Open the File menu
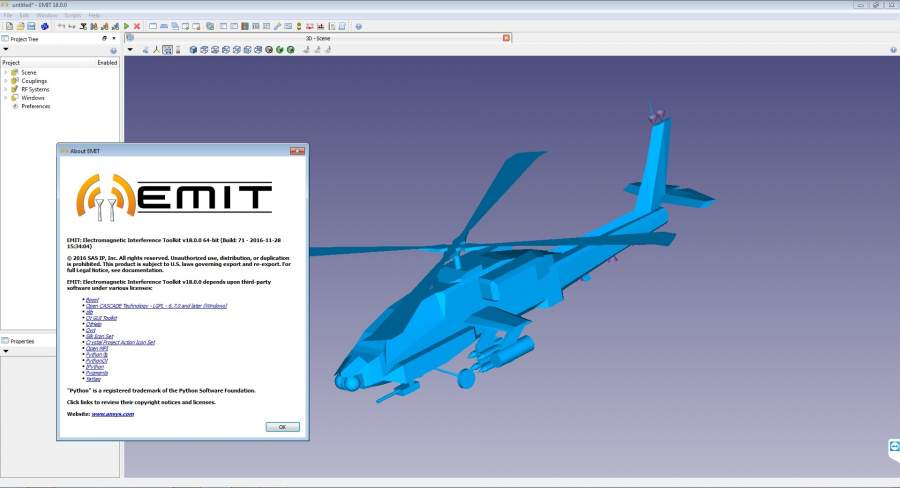 pyautogui.click(x=8, y=16)
